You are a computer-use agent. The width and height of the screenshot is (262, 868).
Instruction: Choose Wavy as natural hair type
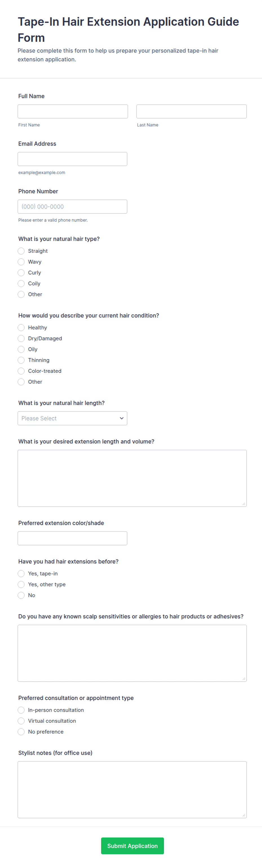(21, 262)
